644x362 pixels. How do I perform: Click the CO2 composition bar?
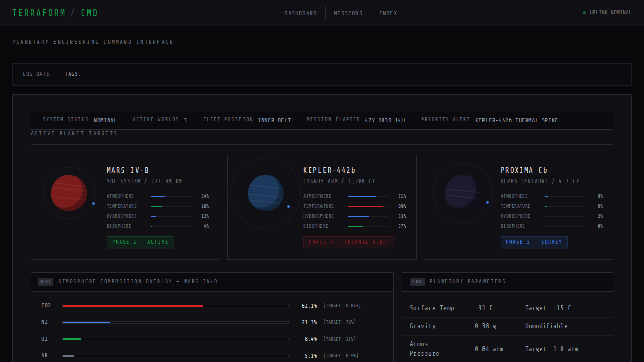pyautogui.click(x=175, y=306)
